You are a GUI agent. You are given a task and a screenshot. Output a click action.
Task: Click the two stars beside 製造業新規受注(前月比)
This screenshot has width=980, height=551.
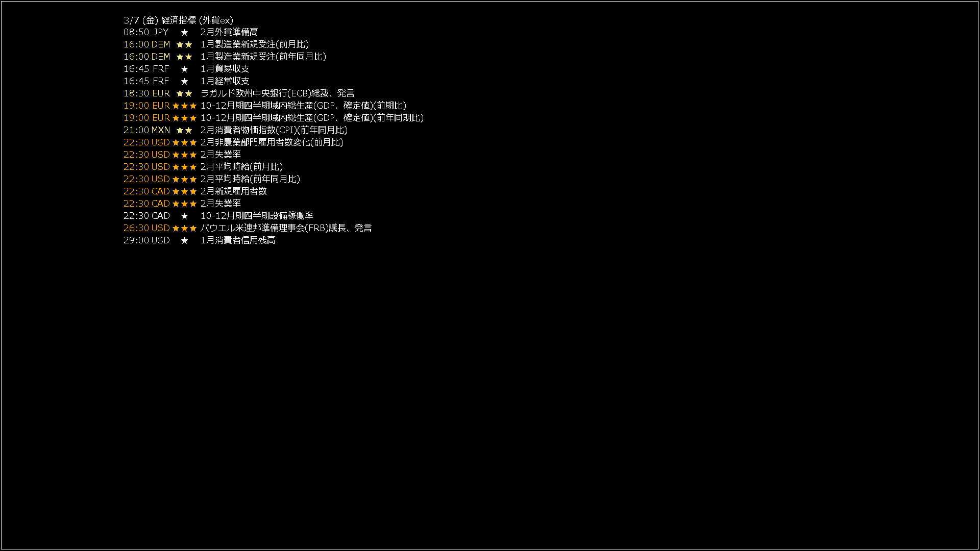[x=184, y=44]
